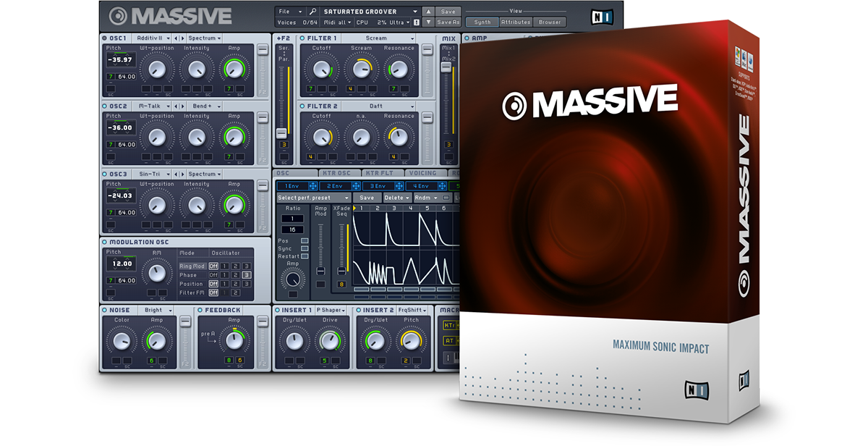Switch to the Voicing tab
The image size is (868, 446).
pyautogui.click(x=427, y=174)
